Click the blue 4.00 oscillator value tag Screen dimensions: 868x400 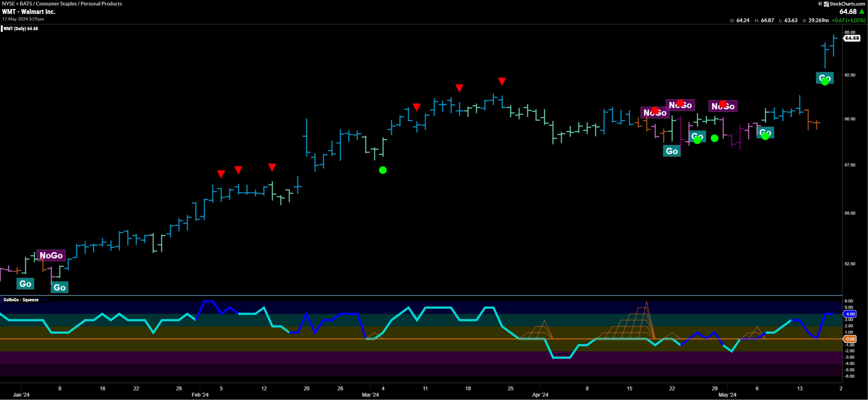point(850,314)
